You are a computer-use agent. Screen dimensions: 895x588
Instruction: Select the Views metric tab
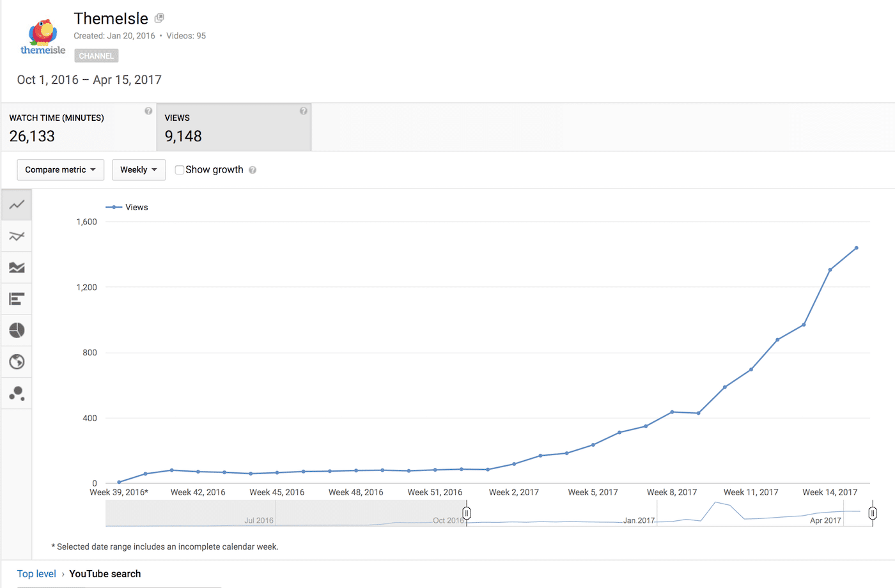(234, 127)
